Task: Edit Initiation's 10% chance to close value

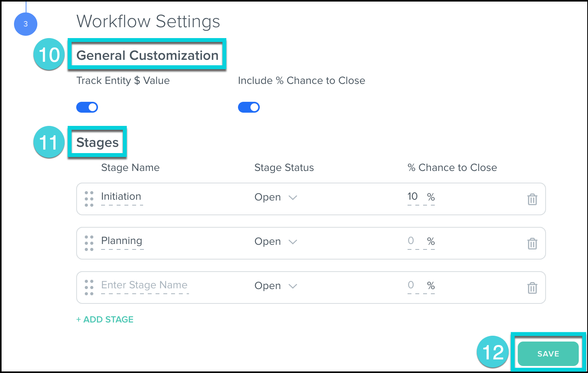Action: tap(413, 197)
